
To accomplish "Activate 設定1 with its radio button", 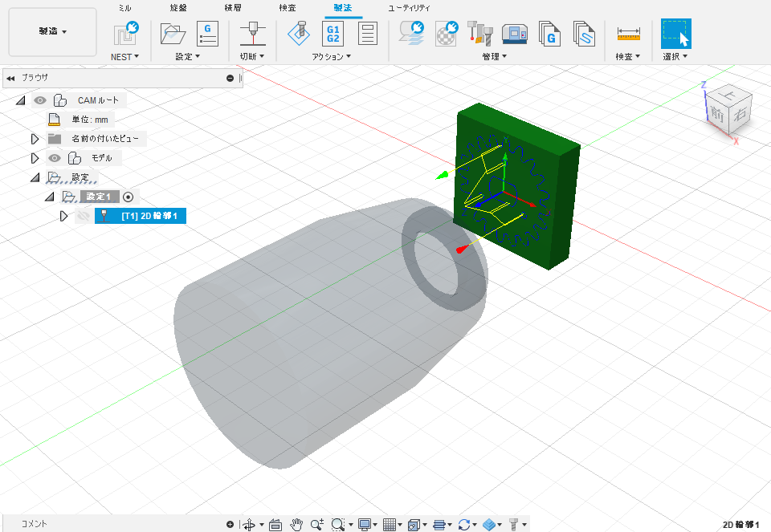I will [x=128, y=197].
